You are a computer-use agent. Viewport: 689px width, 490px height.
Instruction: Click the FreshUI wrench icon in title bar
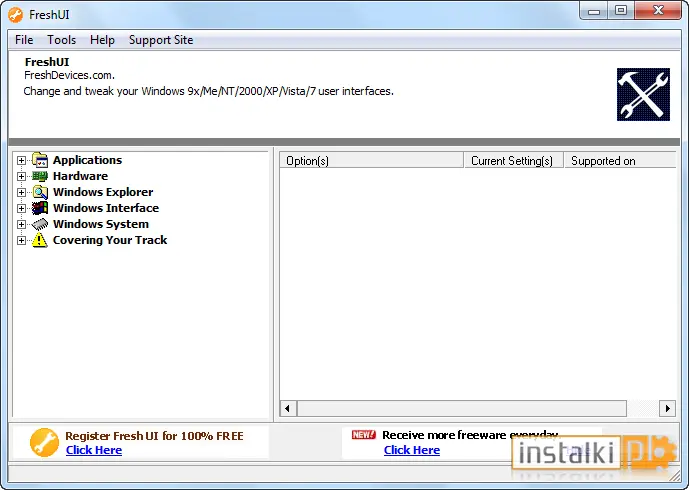15,15
